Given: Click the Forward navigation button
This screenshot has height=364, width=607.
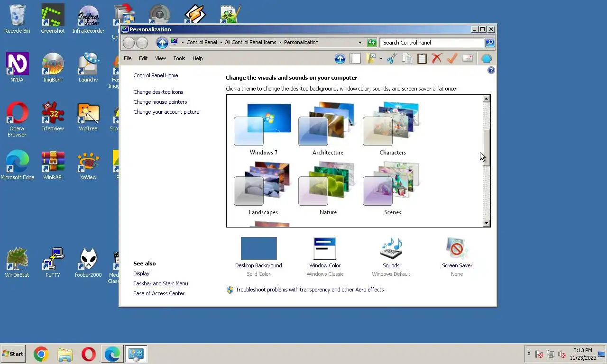Looking at the screenshot, I should (x=142, y=43).
